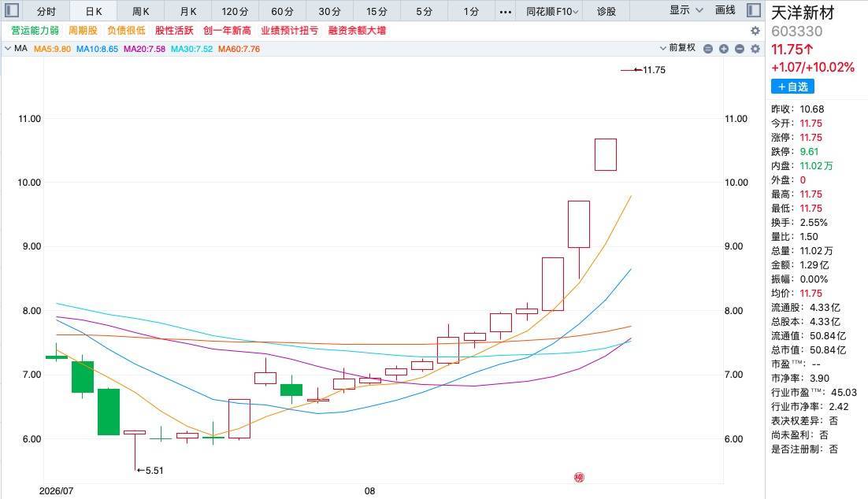Click the latest 11.75 limit-up candlestick
868x499 pixels.
pyautogui.click(x=631, y=70)
